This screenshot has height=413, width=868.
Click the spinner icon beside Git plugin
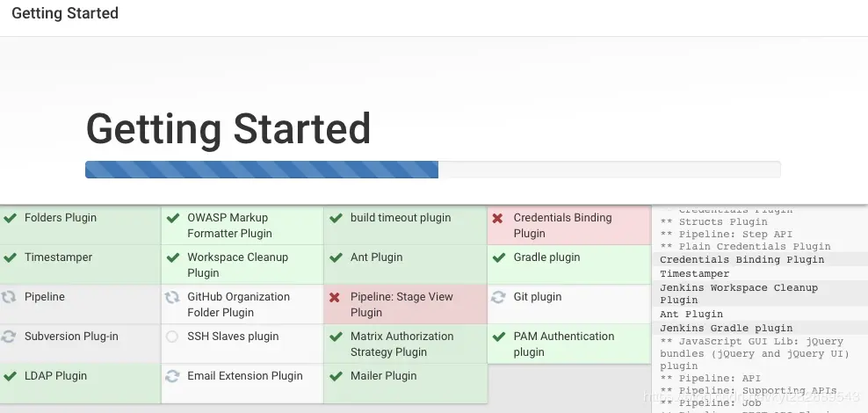(498, 297)
